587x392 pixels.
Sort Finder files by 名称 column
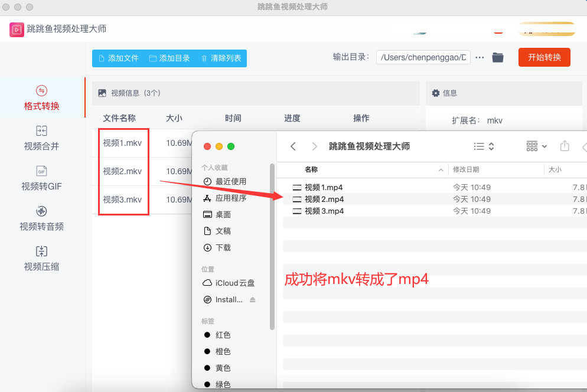pos(311,169)
